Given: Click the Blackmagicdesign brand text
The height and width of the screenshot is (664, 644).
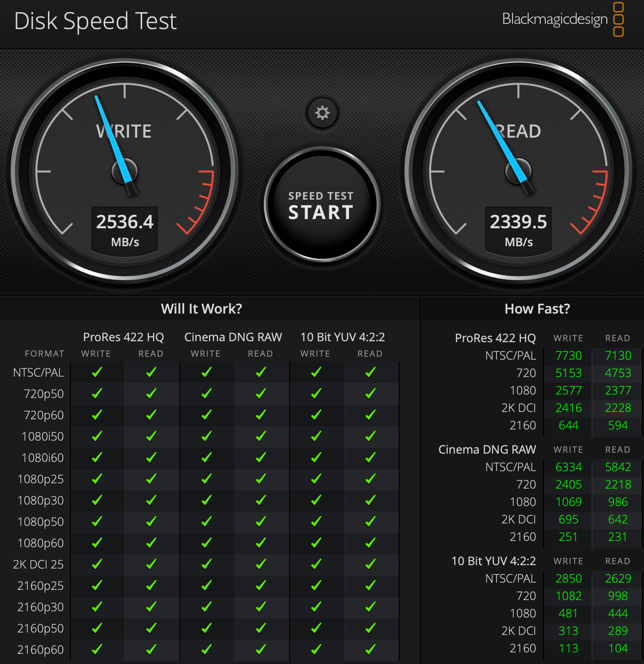Looking at the screenshot, I should tap(554, 19).
